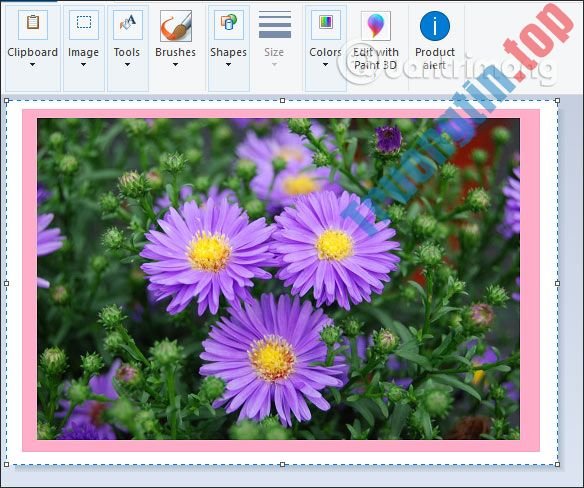Select the Image selection rectangle icon
Screen dimensions: 584x488
click(x=84, y=25)
